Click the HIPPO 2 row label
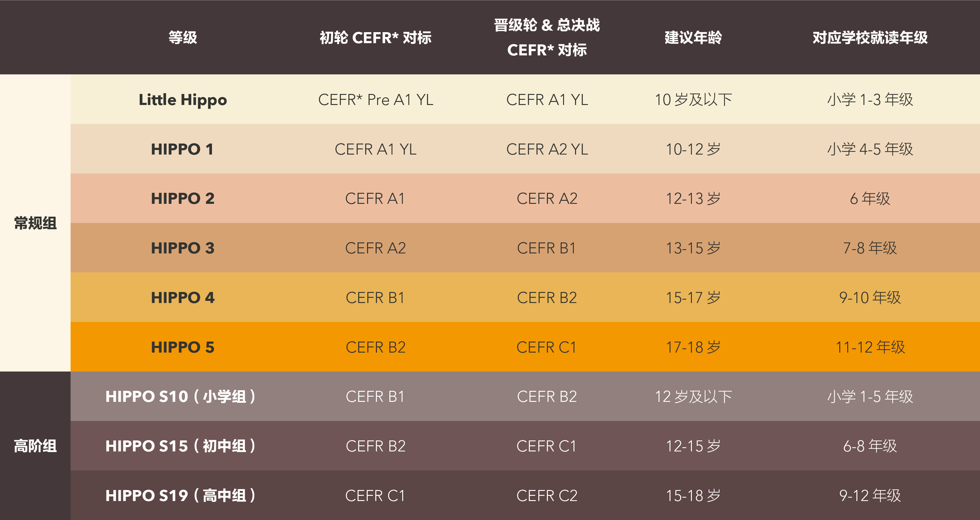This screenshot has width=980, height=520. (183, 199)
